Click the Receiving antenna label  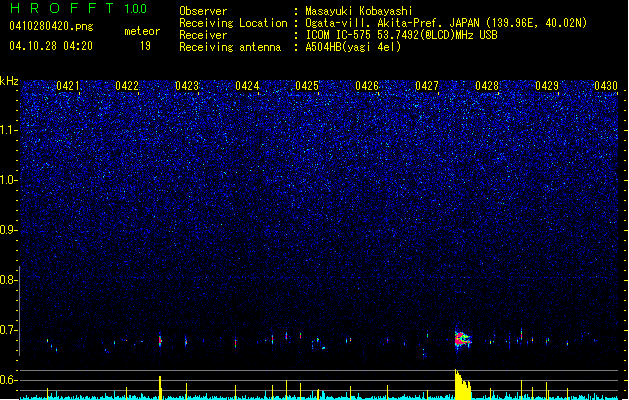click(x=230, y=47)
